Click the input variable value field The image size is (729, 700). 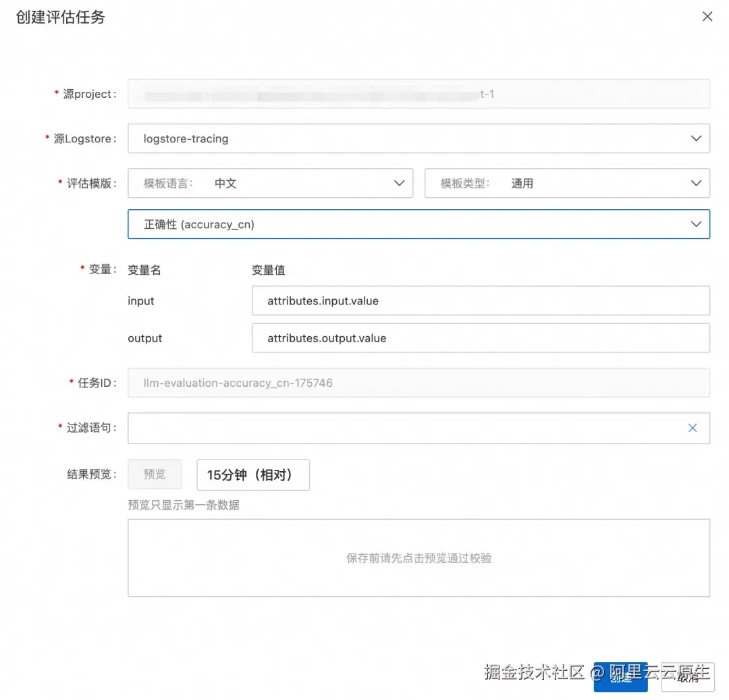pos(481,300)
